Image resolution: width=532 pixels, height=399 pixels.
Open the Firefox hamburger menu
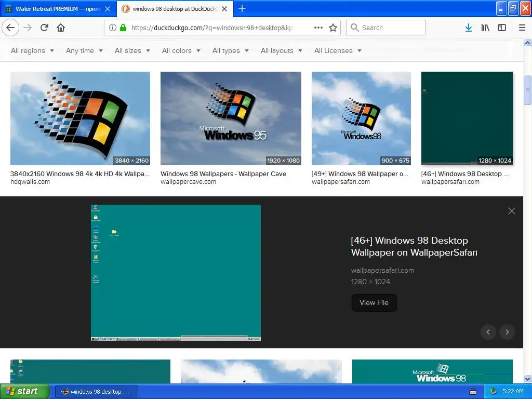(522, 28)
